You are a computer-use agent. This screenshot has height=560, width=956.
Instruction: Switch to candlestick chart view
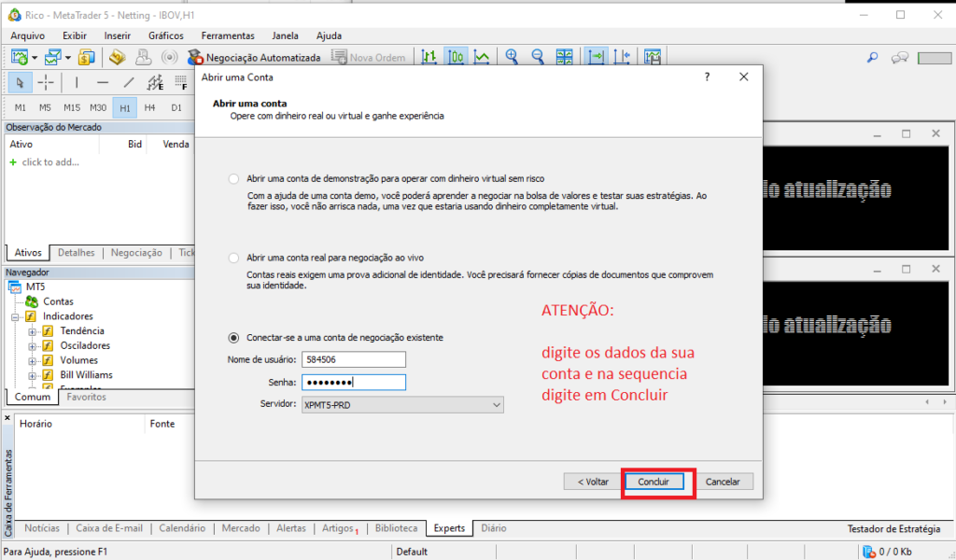tap(456, 57)
